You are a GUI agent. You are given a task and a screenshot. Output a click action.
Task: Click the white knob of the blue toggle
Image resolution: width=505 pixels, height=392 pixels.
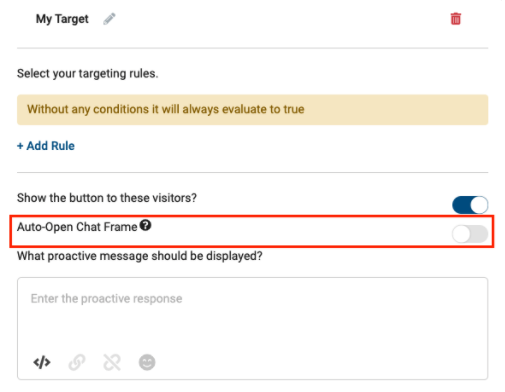point(479,205)
